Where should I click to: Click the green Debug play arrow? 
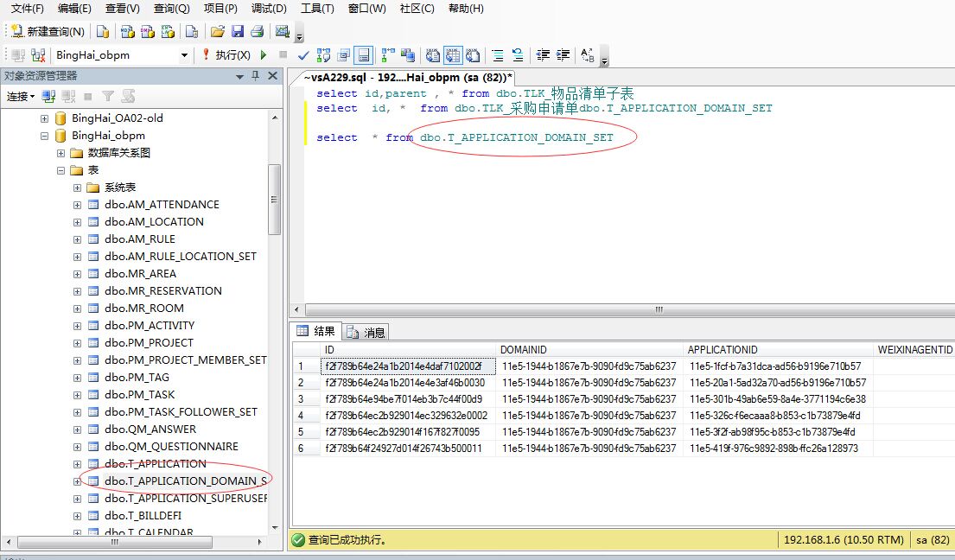click(x=263, y=55)
